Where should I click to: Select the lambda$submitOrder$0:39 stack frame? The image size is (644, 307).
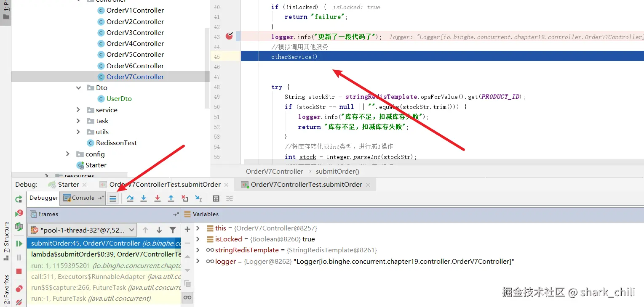point(104,254)
